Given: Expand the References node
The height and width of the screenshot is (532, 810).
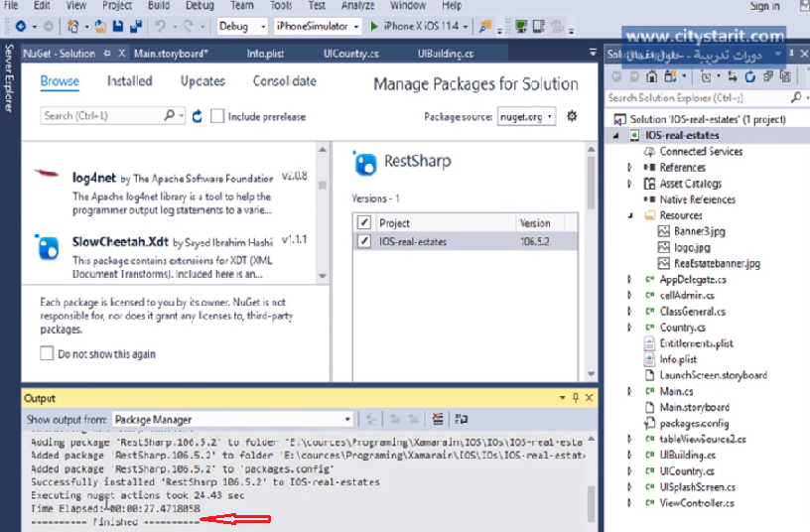Looking at the screenshot, I should click(629, 168).
